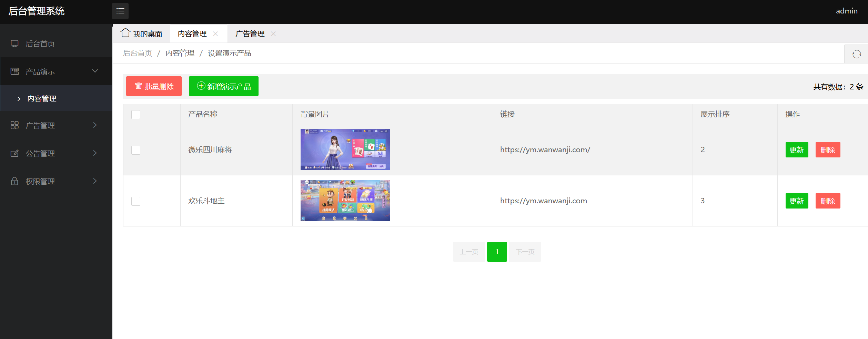
Task: Click the 公告管理 edit icon in sidebar
Action: (14, 153)
